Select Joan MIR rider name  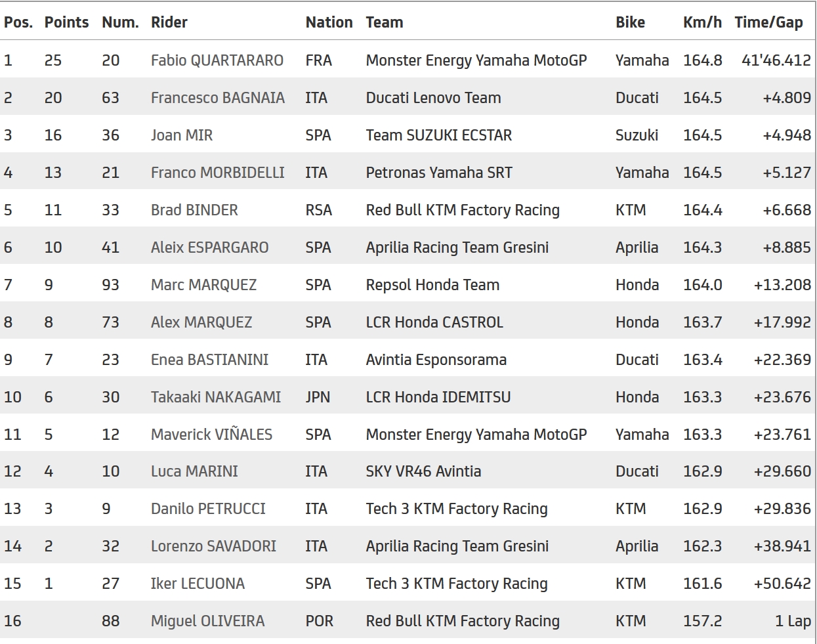pos(181,135)
